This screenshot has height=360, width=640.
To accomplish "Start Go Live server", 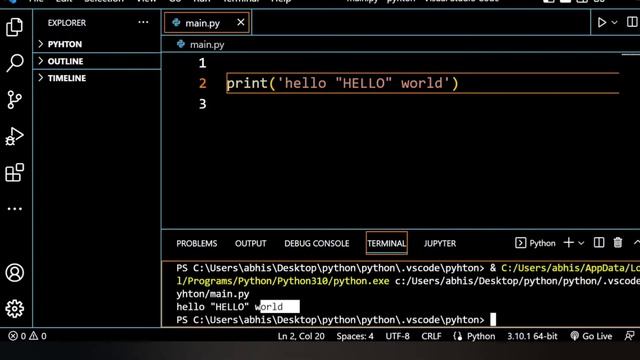I will coord(591,336).
